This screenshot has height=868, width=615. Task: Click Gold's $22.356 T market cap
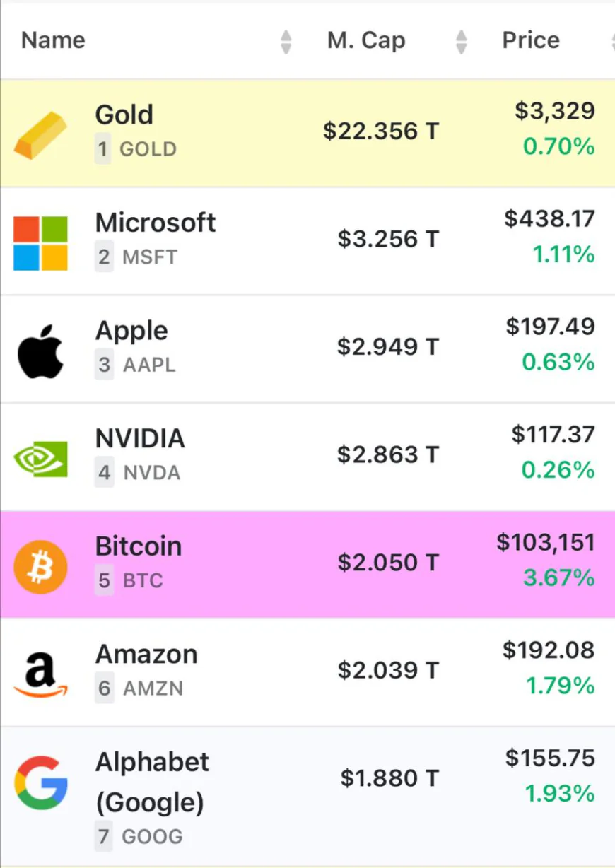click(381, 131)
